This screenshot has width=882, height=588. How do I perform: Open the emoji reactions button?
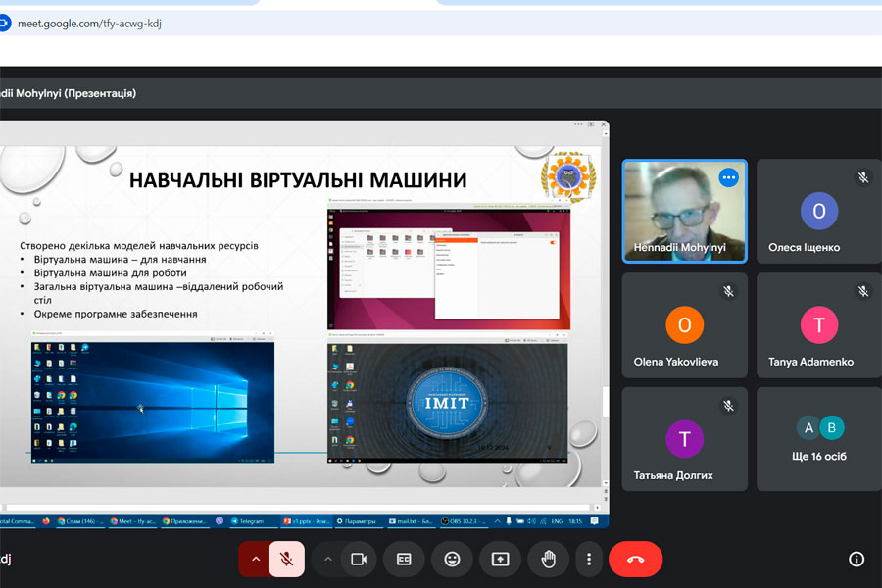[x=452, y=559]
